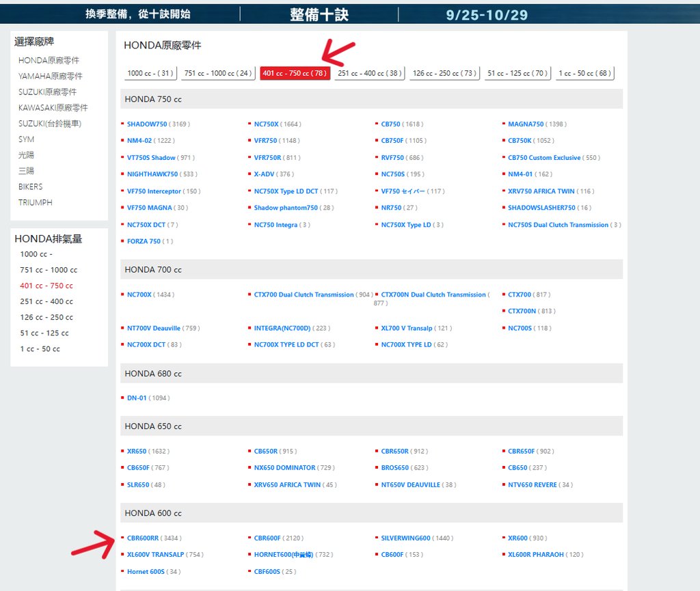
Task: Select KAWASAKI原廠零件 brand
Action: coord(53,107)
